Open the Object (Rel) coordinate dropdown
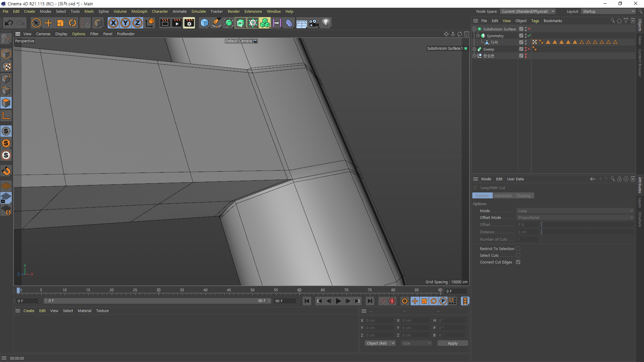Image resolution: width=644 pixels, height=362 pixels. click(380, 343)
